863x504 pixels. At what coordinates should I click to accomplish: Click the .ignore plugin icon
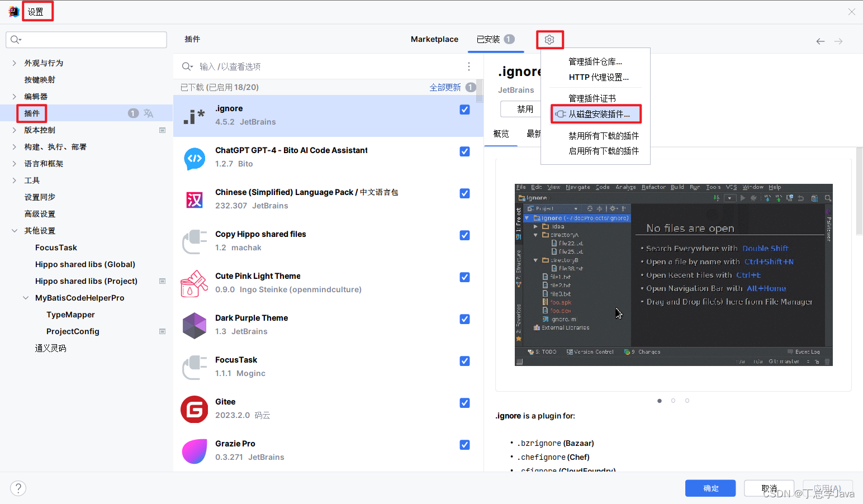click(x=194, y=116)
